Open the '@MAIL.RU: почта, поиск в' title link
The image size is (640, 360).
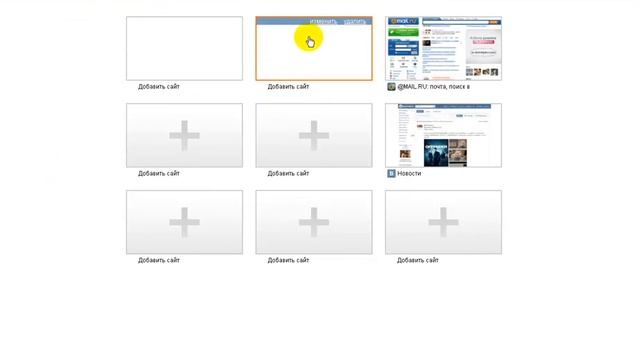pyautogui.click(x=433, y=87)
